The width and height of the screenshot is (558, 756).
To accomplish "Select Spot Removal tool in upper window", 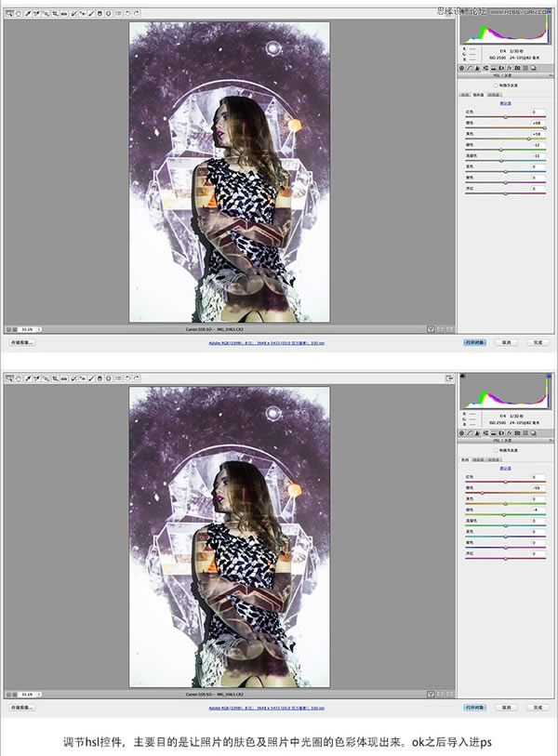I will click(x=73, y=14).
